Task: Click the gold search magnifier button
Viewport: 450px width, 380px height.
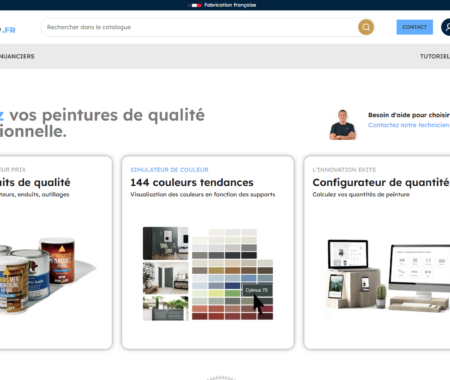Action: pyautogui.click(x=366, y=27)
